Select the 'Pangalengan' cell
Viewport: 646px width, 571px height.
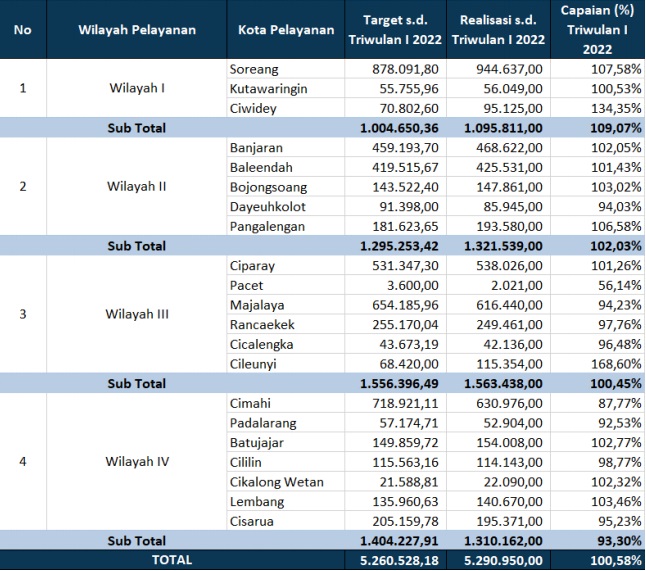(x=286, y=226)
